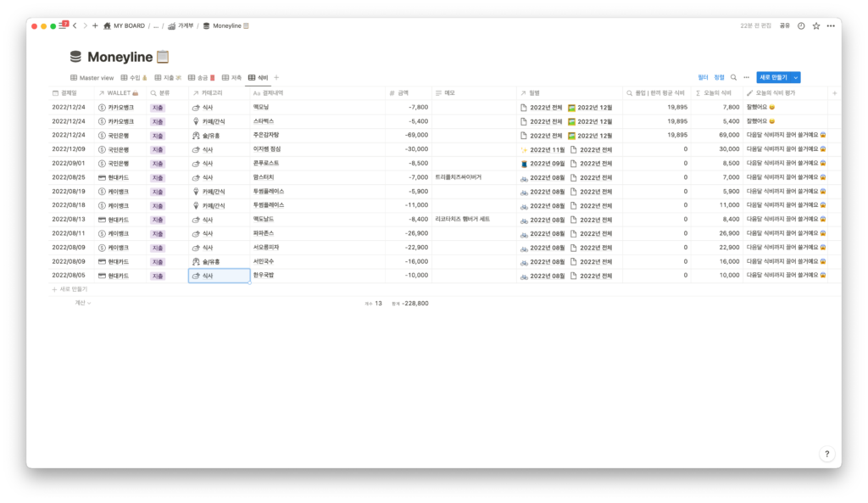This screenshot has height=503, width=868.
Task: Switch to the Master view tab
Action: point(92,78)
